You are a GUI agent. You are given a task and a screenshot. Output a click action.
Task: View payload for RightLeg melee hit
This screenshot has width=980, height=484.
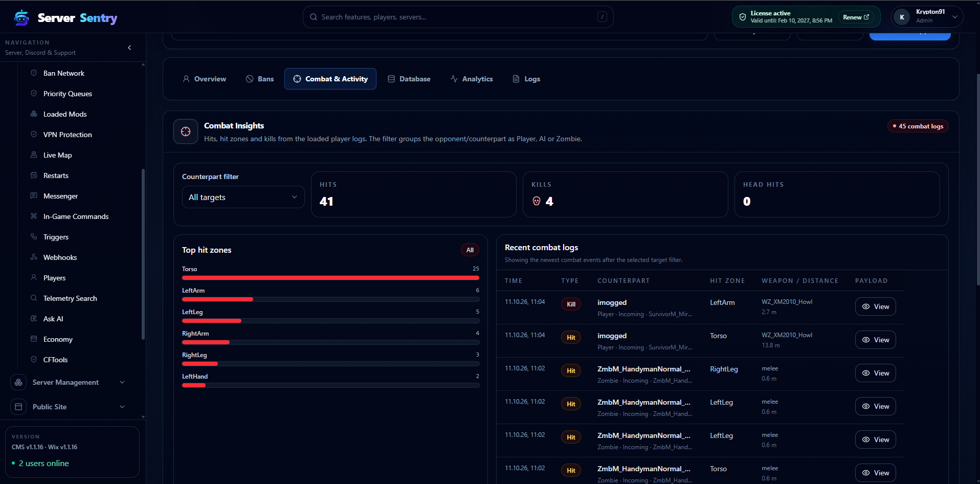click(x=876, y=373)
